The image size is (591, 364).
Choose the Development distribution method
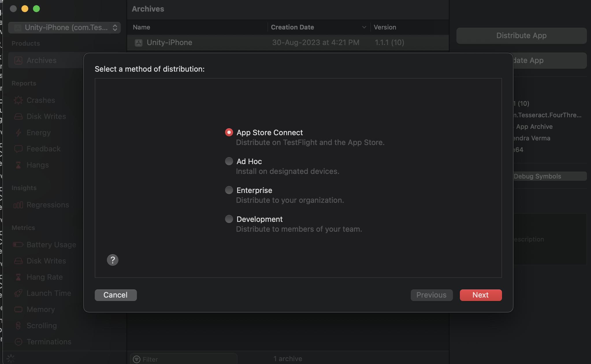coord(229,219)
